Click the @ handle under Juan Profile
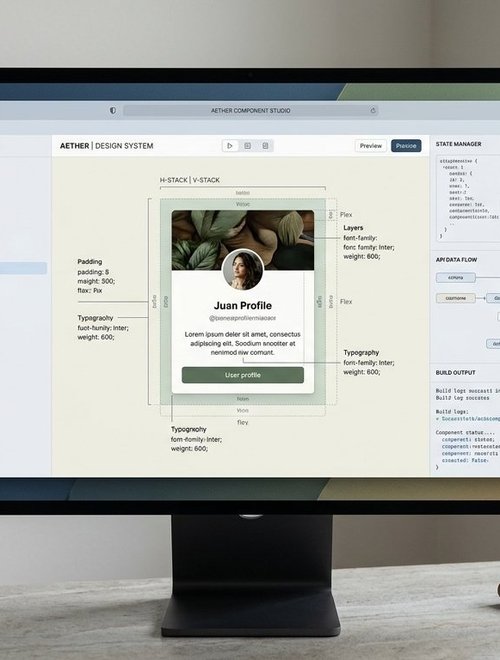500x660 pixels. 243,318
